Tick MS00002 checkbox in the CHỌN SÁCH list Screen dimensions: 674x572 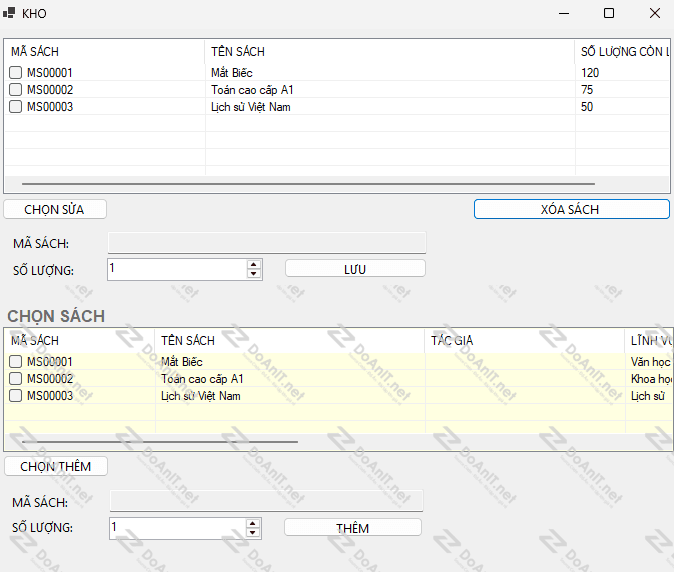[x=15, y=379]
